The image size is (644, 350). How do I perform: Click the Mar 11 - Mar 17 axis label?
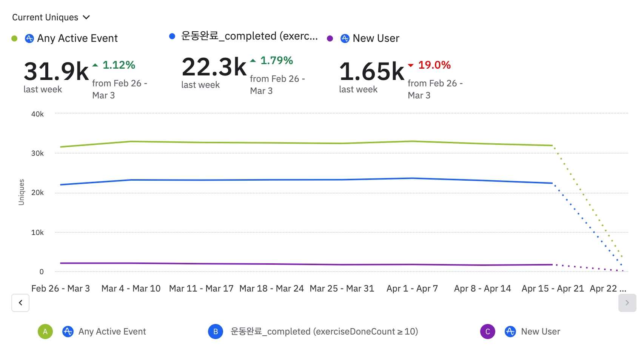point(201,289)
